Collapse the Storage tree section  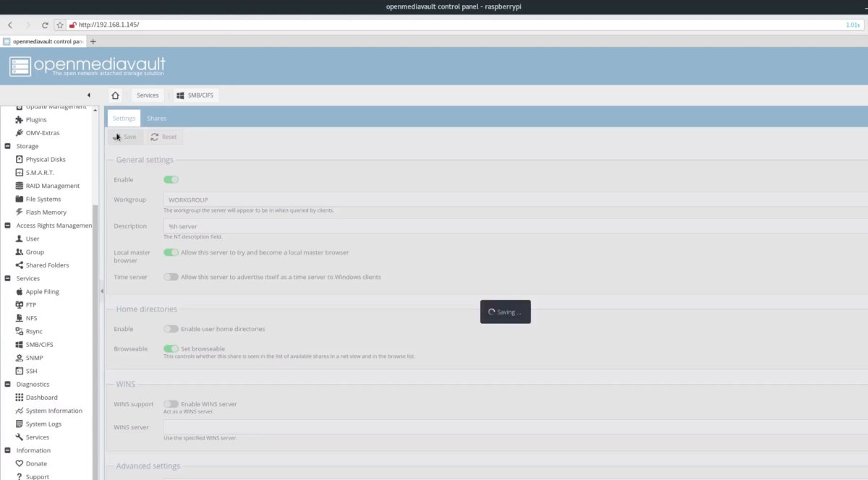(7, 146)
